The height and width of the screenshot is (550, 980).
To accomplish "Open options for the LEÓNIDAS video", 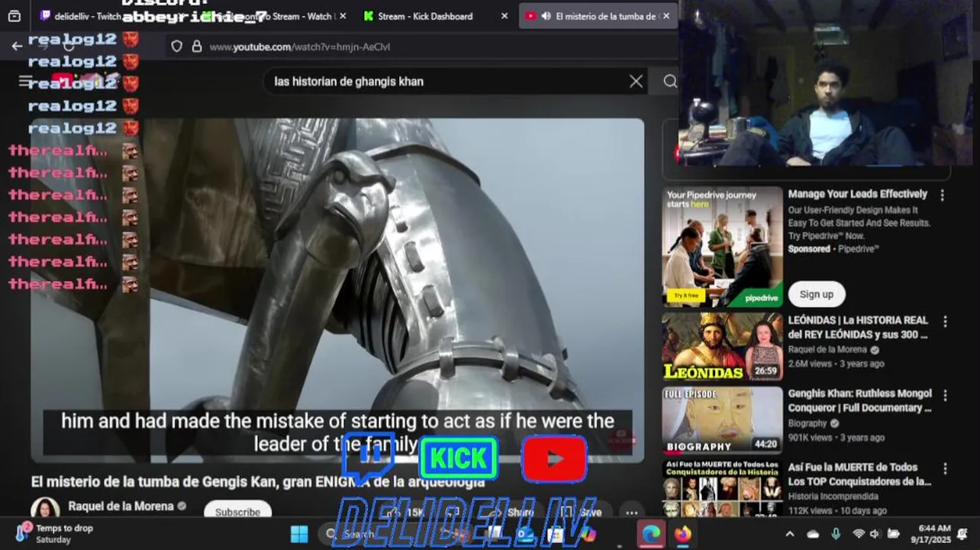I will click(945, 322).
